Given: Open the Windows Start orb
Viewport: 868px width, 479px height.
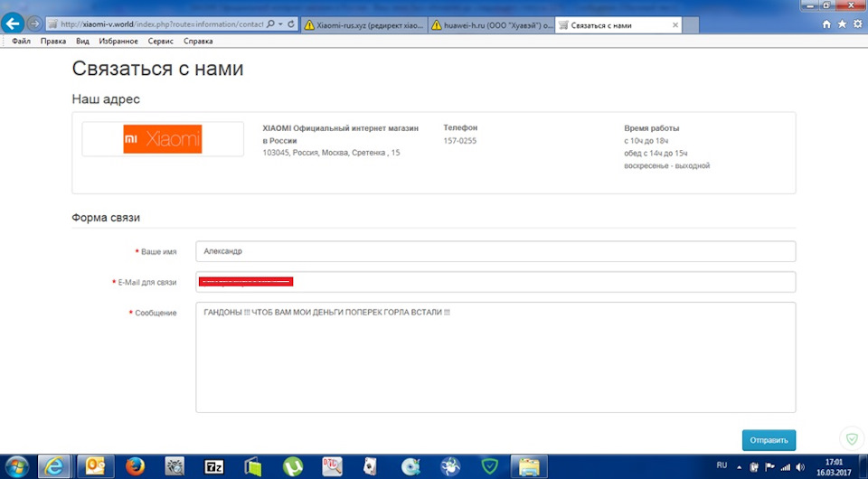Looking at the screenshot, I should pyautogui.click(x=17, y=466).
